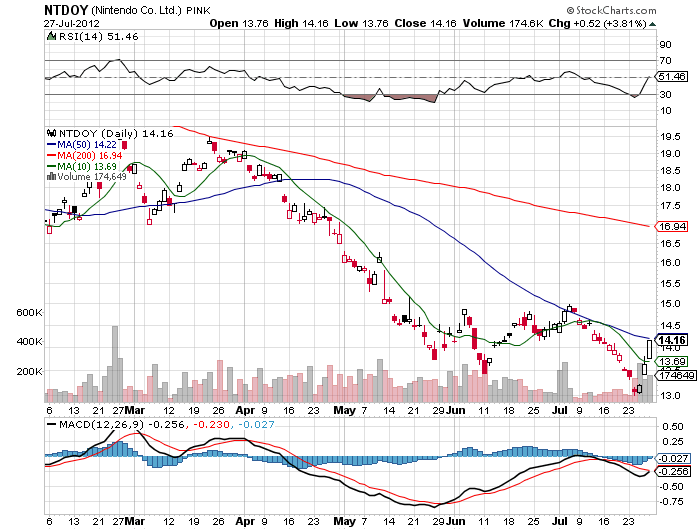Click the RSI(14) 51.46 indicator label
The image size is (700, 530).
[98, 37]
